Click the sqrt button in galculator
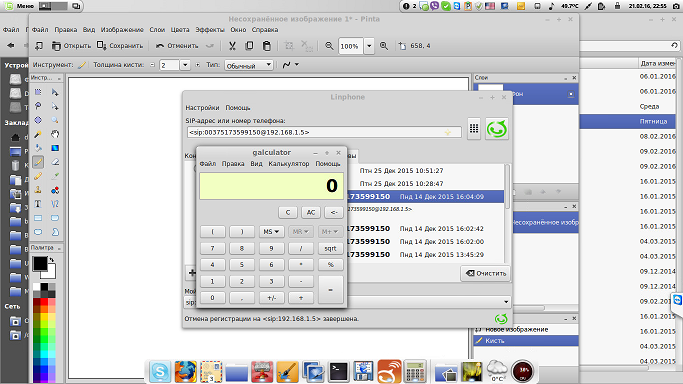The image size is (683, 384). pos(330,248)
